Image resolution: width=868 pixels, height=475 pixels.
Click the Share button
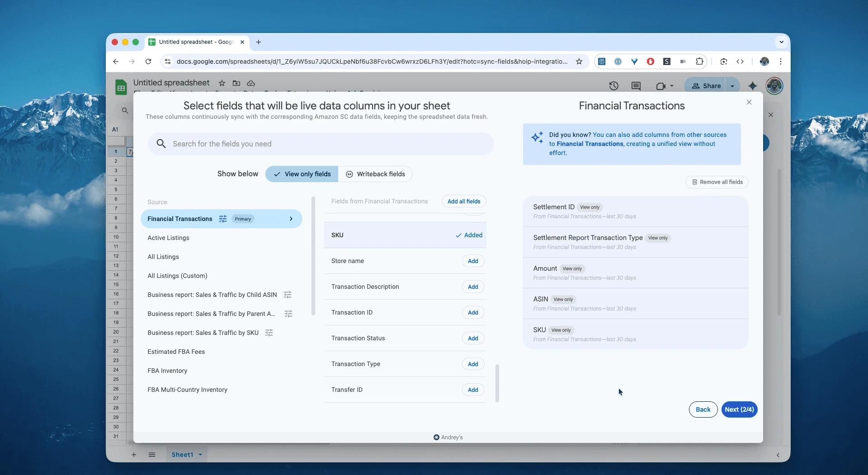(706, 86)
